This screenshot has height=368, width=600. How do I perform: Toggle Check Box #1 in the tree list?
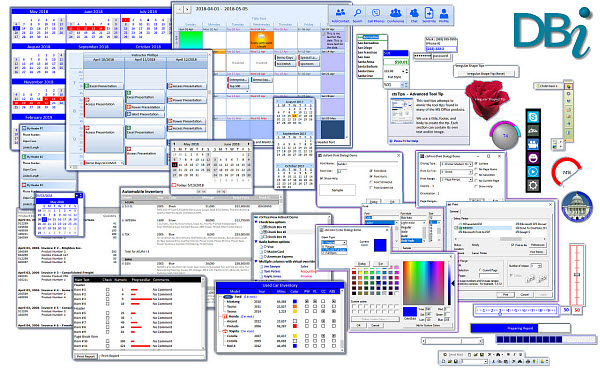tap(264, 227)
